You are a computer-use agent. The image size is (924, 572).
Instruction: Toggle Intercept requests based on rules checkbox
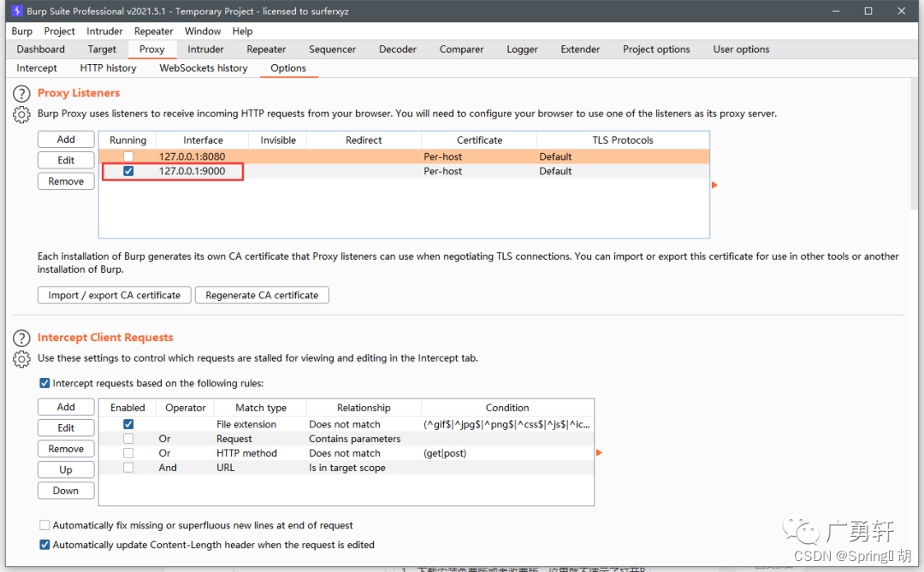point(44,383)
